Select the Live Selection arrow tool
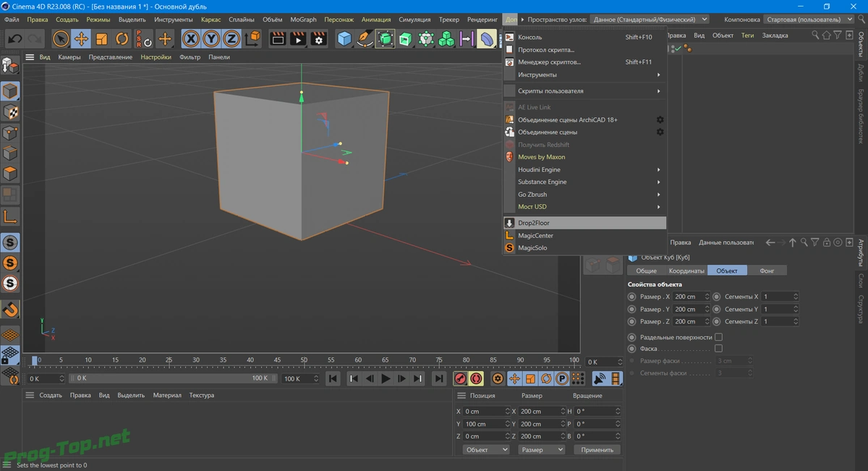 pyautogui.click(x=61, y=38)
